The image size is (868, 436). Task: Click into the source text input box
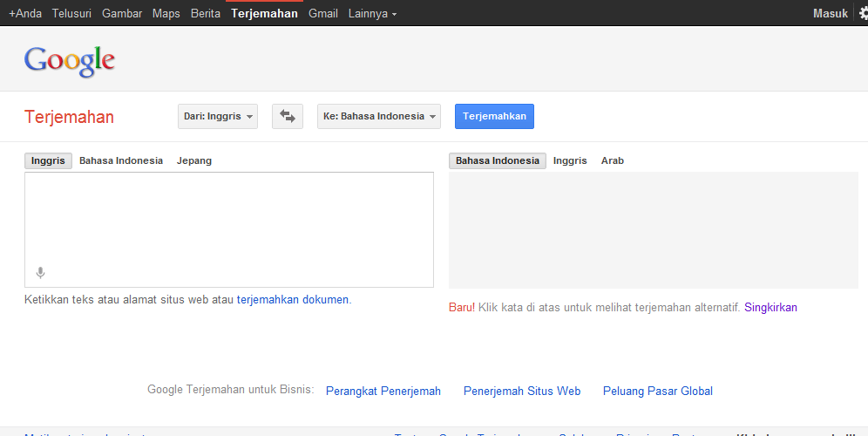click(x=229, y=229)
